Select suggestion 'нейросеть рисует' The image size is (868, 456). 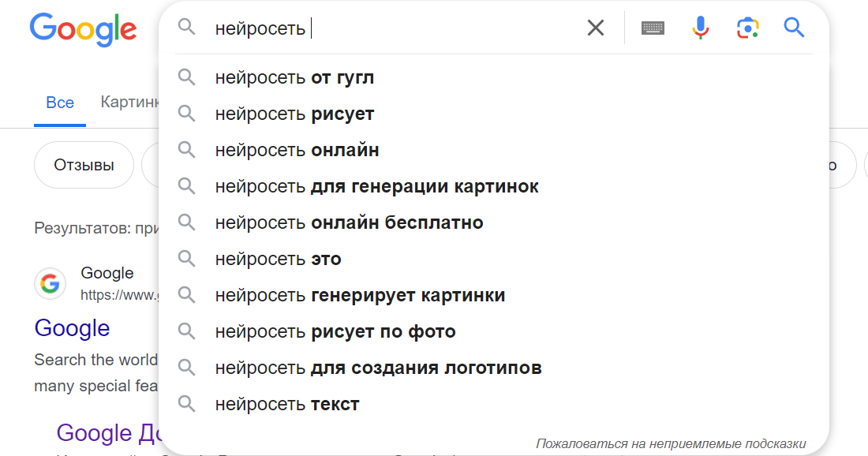click(294, 114)
